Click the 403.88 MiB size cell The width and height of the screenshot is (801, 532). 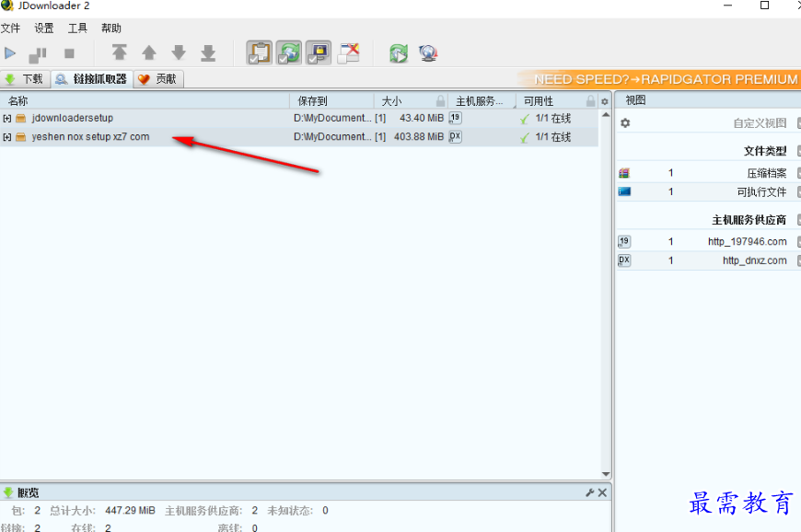coord(419,137)
